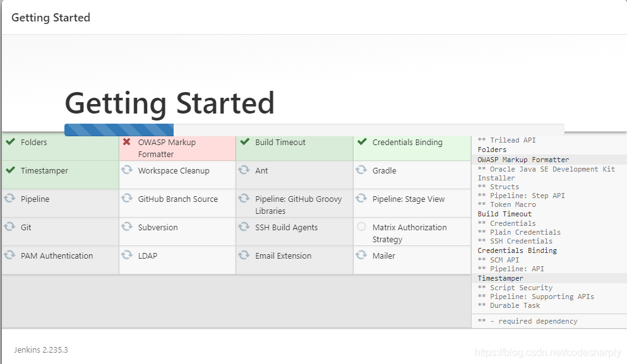Click 'Timestamper' entry in the install log
The image size is (627, 364).
pyautogui.click(x=500, y=278)
